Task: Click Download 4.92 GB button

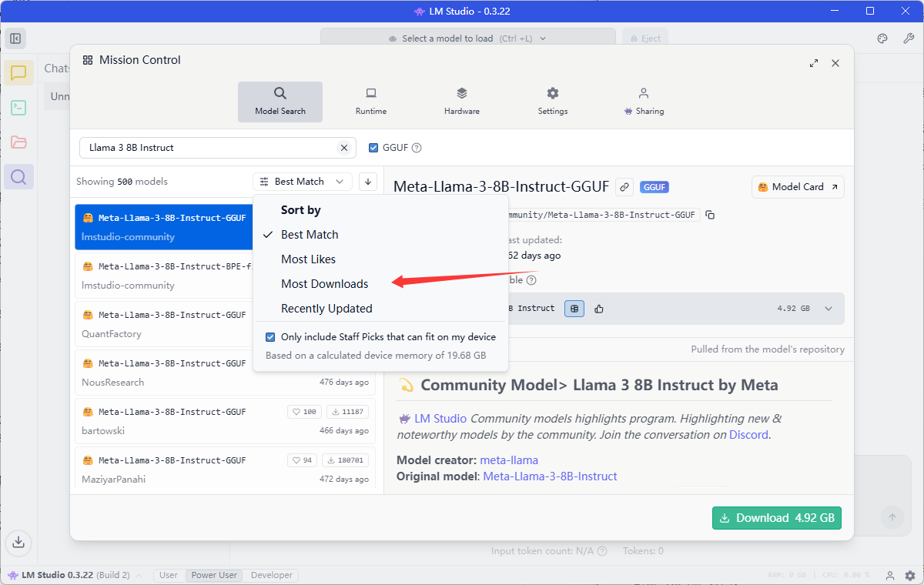Action: [777, 518]
